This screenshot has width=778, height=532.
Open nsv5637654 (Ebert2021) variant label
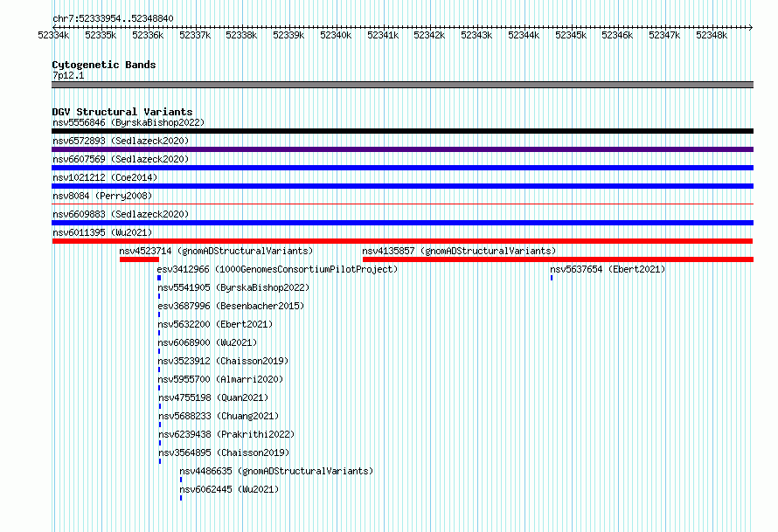(608, 269)
